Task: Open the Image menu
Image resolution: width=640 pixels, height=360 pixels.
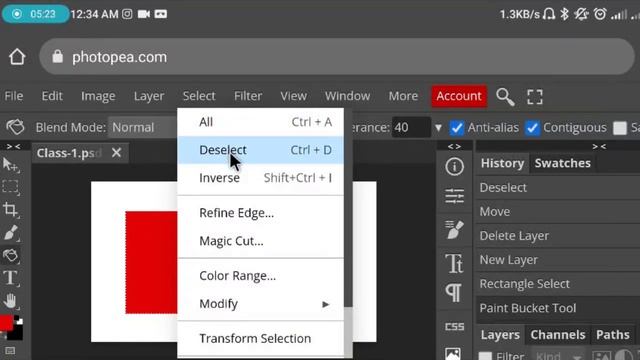Action: point(98,96)
